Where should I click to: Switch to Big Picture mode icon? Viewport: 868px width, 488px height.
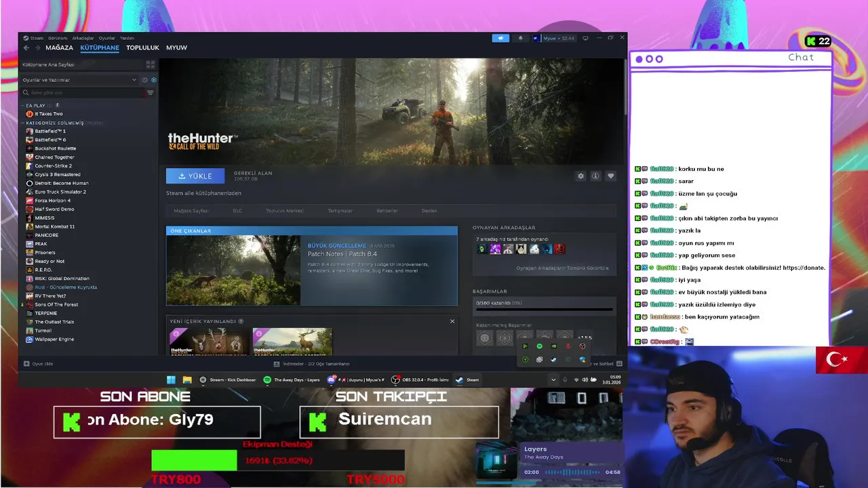point(585,38)
